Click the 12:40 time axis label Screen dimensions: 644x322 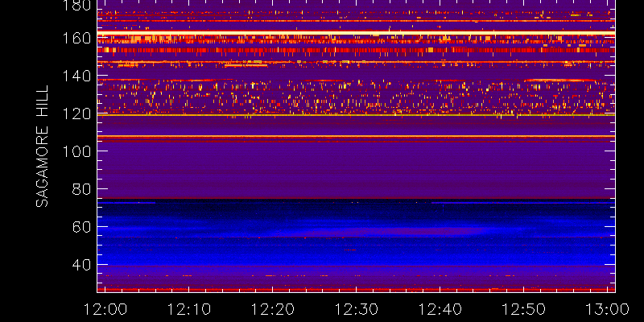pos(440,309)
